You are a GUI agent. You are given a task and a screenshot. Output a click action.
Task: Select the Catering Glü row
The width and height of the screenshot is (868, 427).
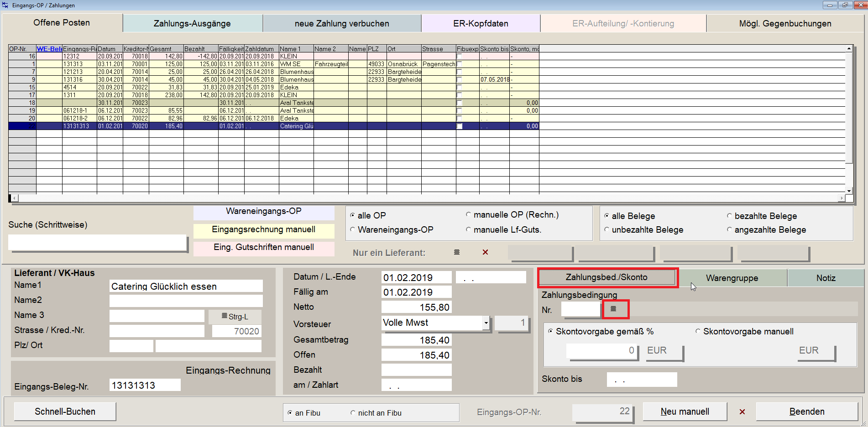click(274, 126)
